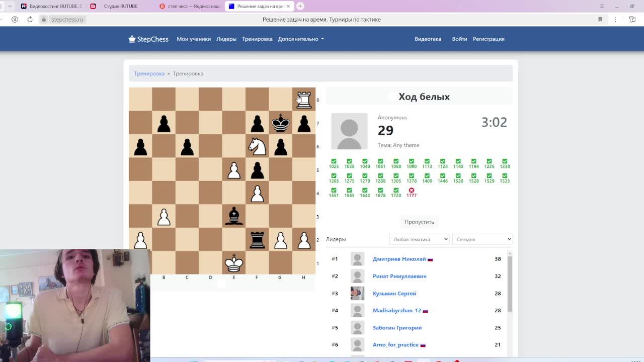
Task: Open solved puzzle result 1400
Action: point(427,178)
